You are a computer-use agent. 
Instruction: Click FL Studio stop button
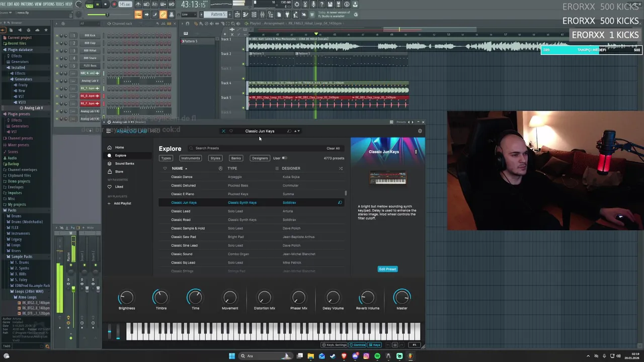click(x=106, y=5)
